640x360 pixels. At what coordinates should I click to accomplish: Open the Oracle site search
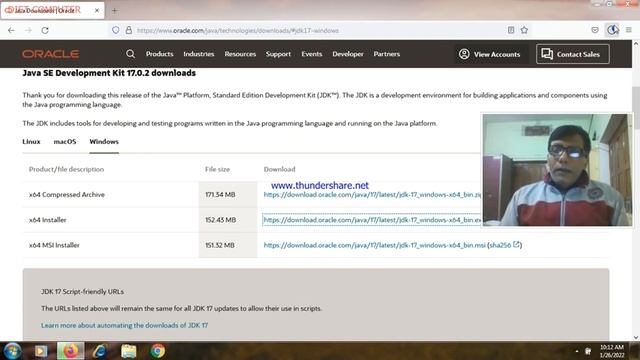[131, 54]
